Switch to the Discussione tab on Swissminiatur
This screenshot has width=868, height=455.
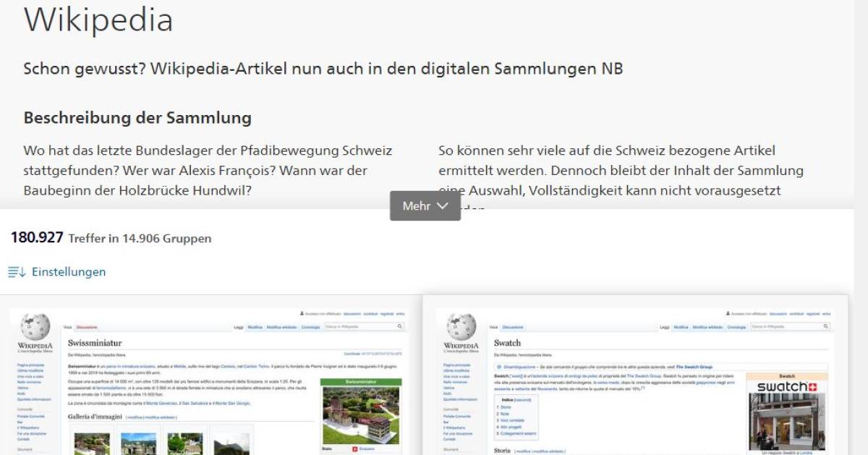tap(87, 328)
